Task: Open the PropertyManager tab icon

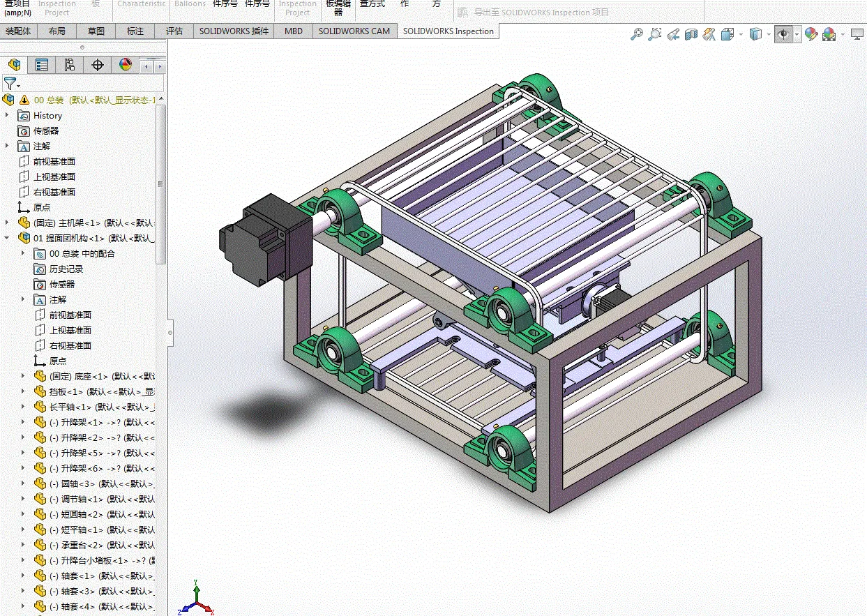Action: 42,65
